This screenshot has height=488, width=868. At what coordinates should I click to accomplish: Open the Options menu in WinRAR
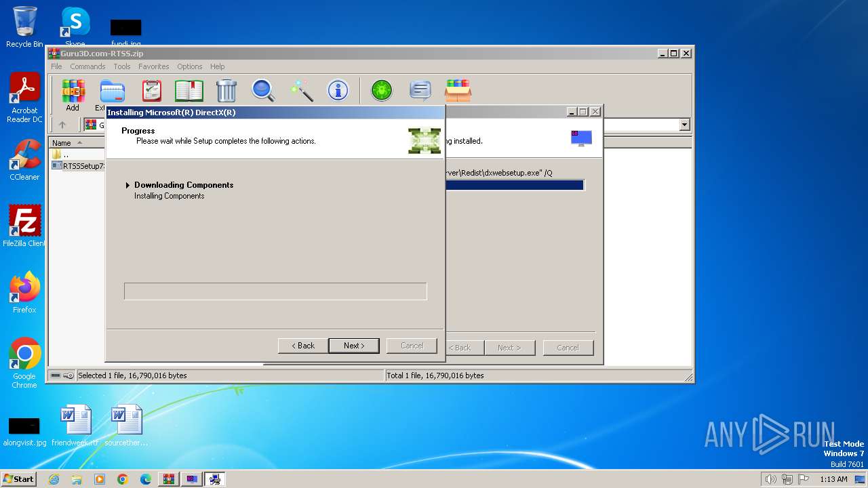pos(190,66)
